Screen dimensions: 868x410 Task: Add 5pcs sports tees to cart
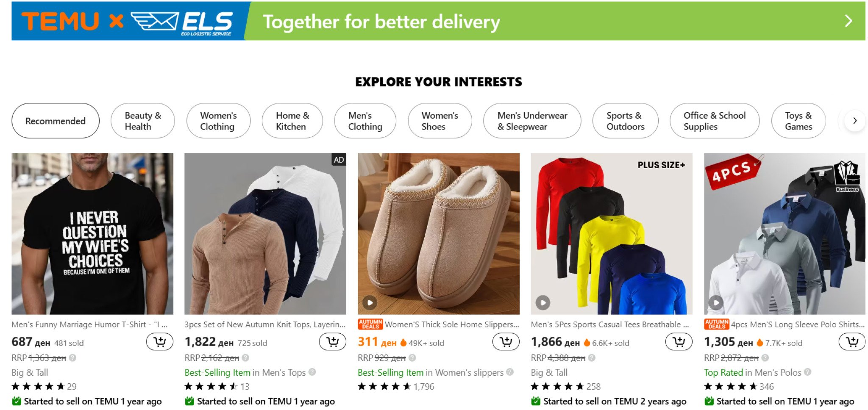tap(679, 342)
